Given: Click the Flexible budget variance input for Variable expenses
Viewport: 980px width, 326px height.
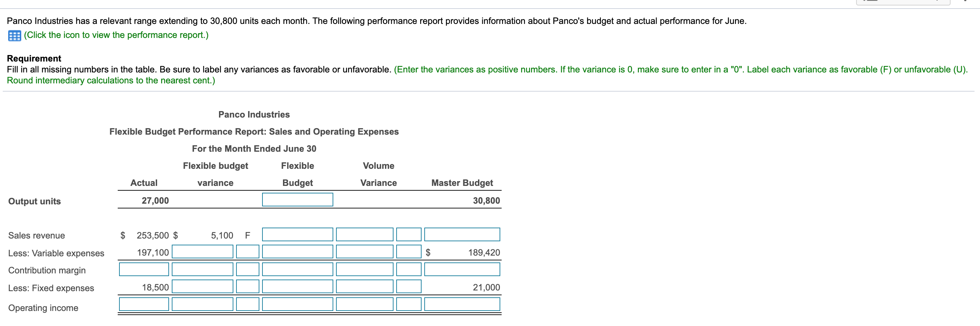Looking at the screenshot, I should tap(202, 252).
